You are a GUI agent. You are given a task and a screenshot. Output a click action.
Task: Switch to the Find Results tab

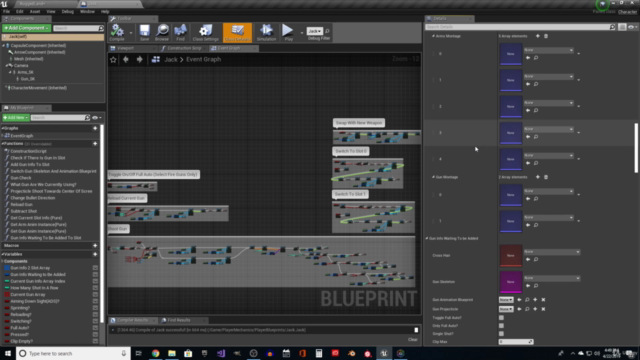pos(179,320)
